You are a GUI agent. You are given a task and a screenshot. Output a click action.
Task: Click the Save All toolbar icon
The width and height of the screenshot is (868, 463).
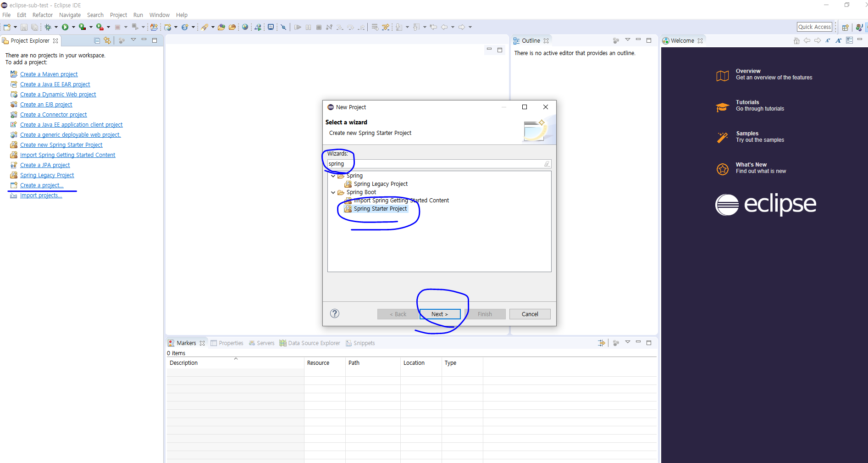34,27
